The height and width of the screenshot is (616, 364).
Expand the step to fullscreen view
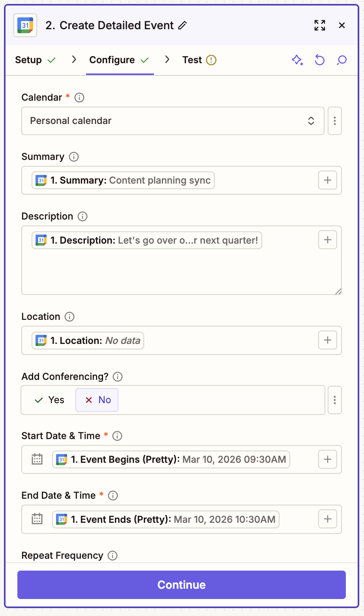pos(319,25)
